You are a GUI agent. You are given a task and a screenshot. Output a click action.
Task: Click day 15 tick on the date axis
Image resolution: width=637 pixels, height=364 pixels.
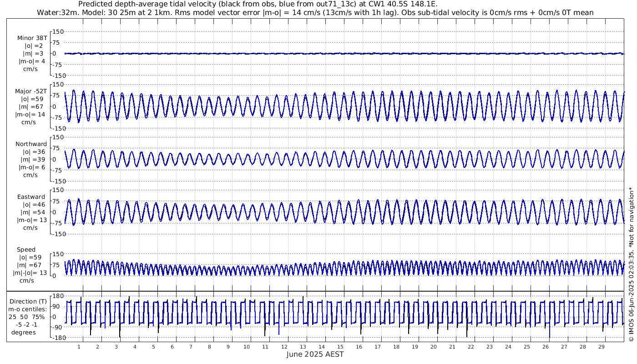click(x=340, y=347)
